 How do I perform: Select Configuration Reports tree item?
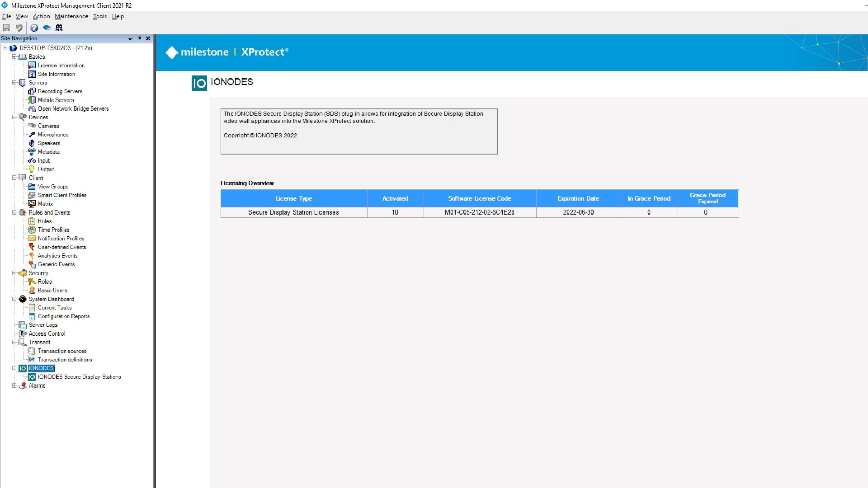64,316
